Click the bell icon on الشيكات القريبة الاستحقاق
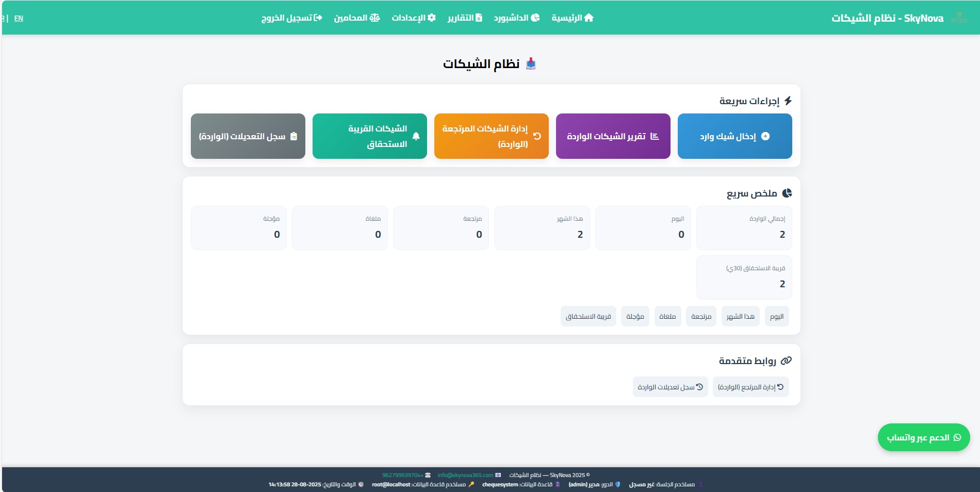The width and height of the screenshot is (980, 492). [x=416, y=136]
